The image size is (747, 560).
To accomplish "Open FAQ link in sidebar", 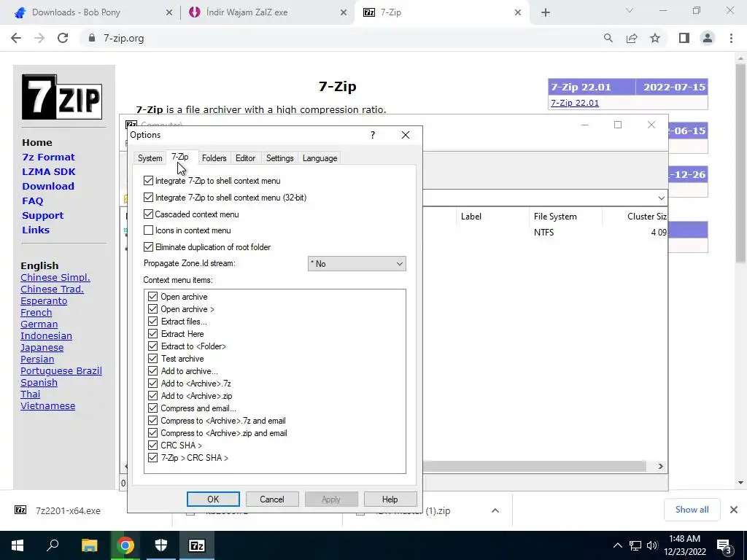I will click(x=32, y=201).
